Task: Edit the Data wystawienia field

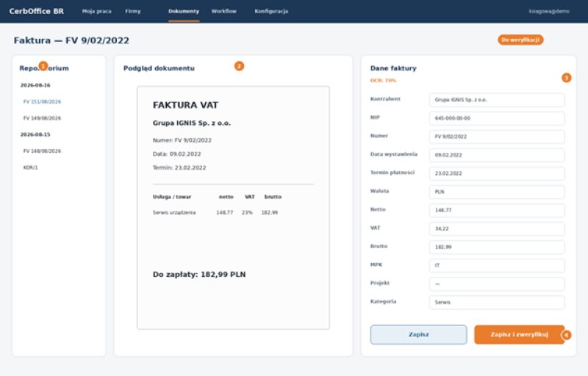Action: click(497, 155)
